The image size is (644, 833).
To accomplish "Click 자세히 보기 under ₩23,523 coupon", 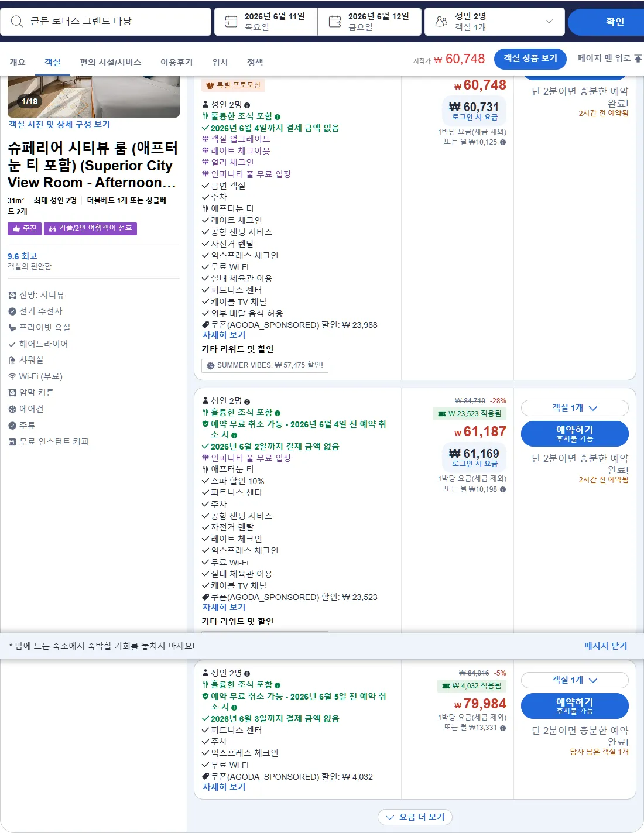I will click(x=224, y=608).
